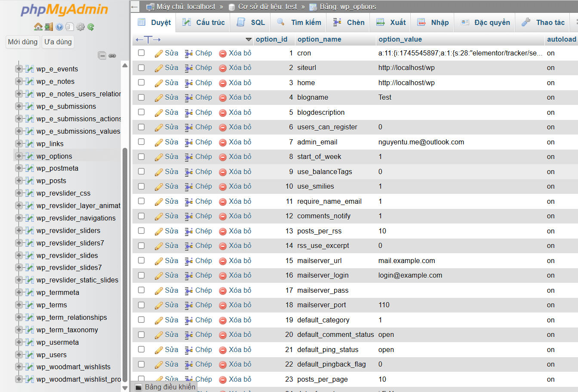
Task: Click copy icon for admin_email row
Action: (x=189, y=142)
